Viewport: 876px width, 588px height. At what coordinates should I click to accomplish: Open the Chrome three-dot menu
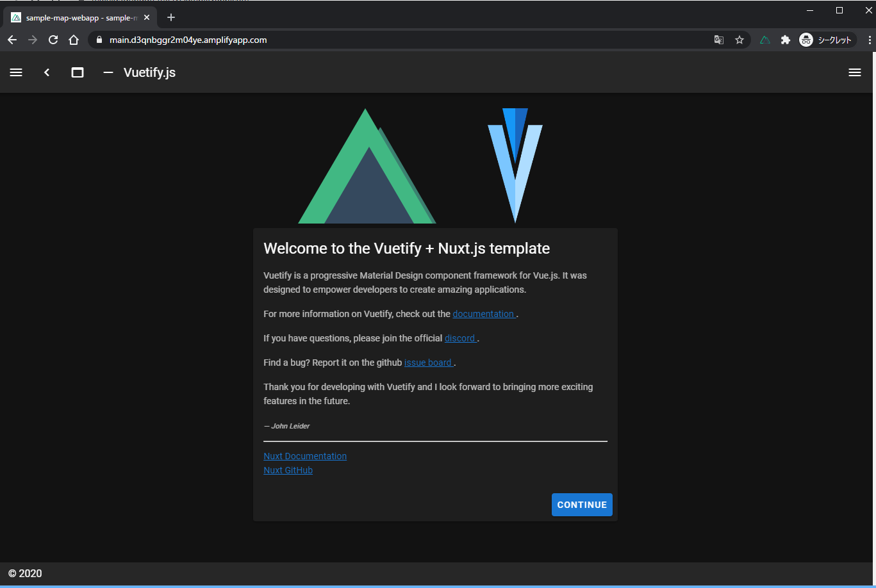click(x=869, y=40)
